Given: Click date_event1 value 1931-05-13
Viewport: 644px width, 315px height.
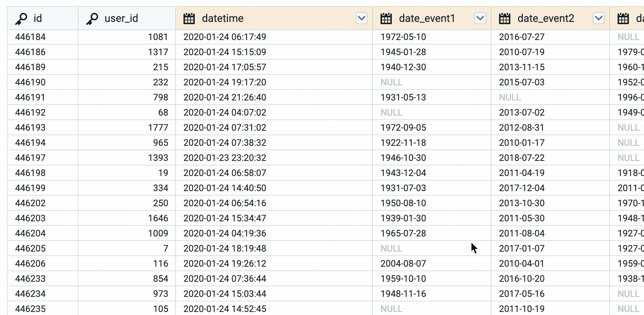Looking at the screenshot, I should click(x=403, y=97).
